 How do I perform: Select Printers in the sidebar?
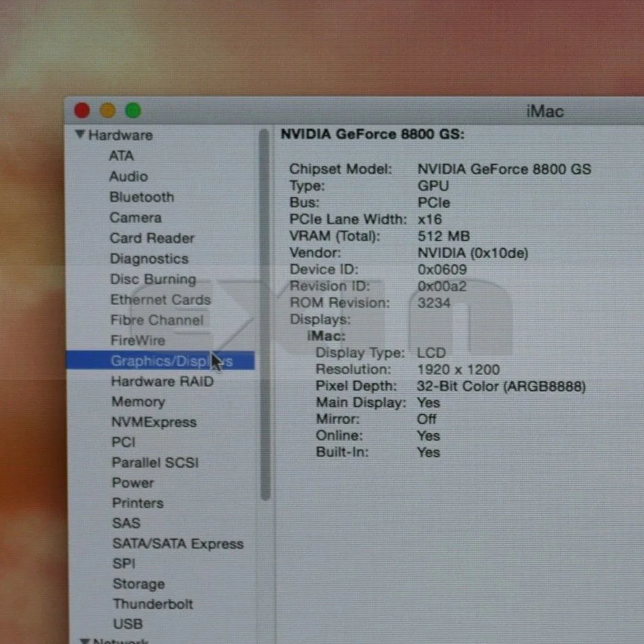click(138, 503)
